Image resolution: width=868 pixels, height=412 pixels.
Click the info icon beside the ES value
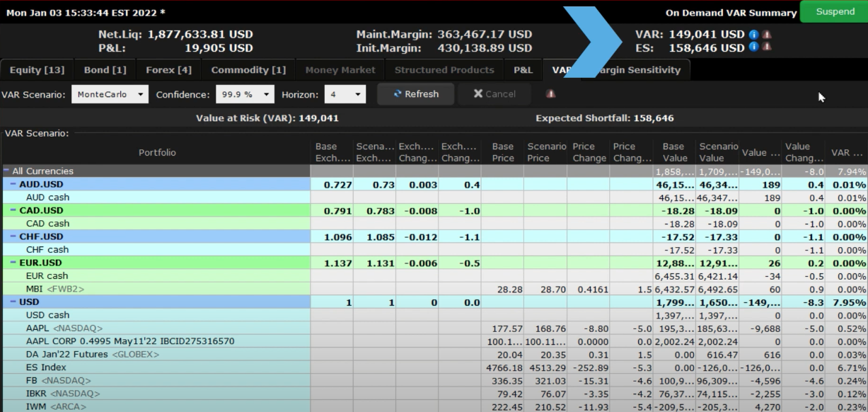(x=754, y=47)
